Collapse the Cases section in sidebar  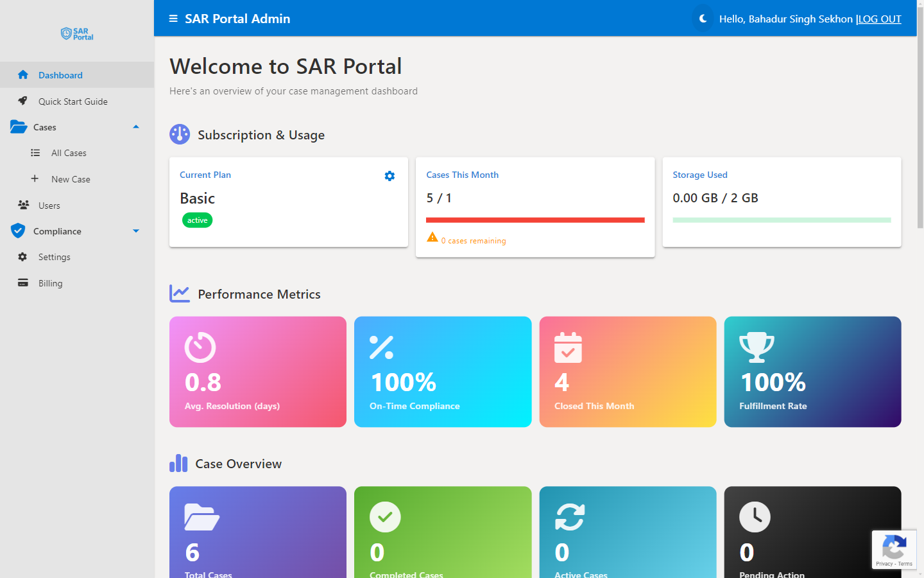pyautogui.click(x=135, y=127)
